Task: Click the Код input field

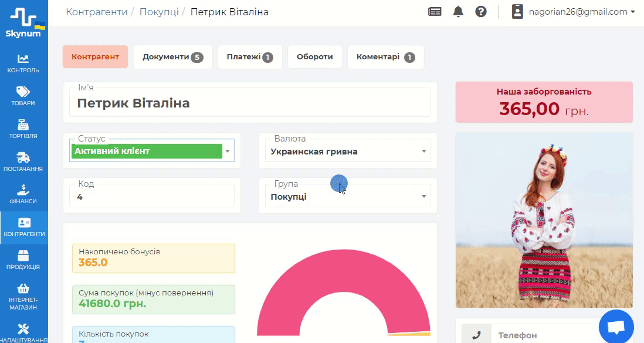Action: [151, 196]
